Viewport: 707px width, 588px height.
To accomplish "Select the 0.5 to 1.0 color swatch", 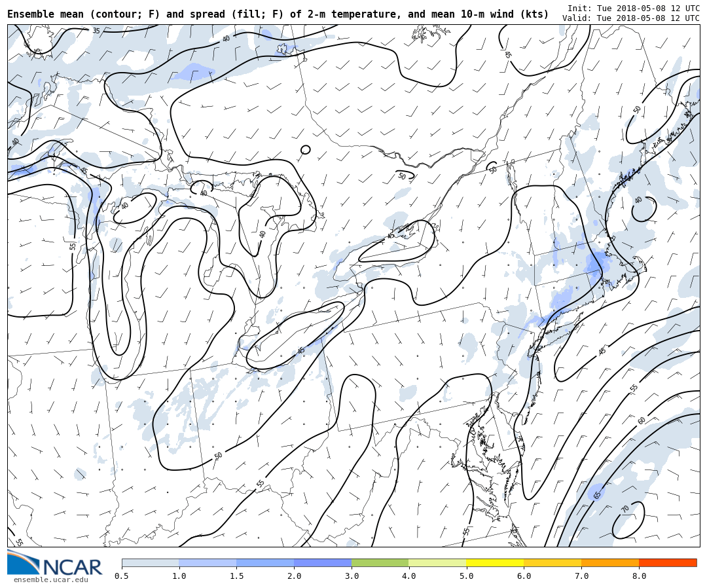I will 151,562.
